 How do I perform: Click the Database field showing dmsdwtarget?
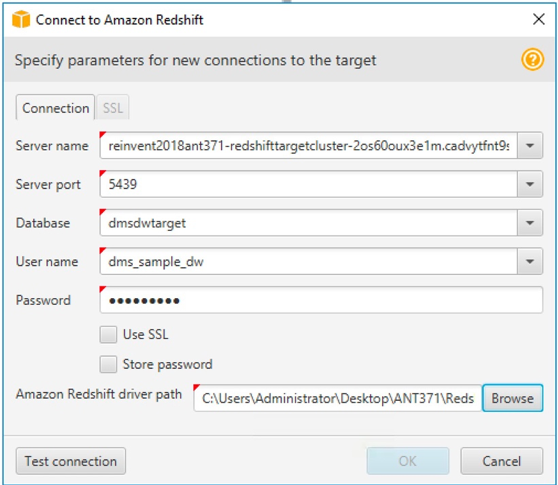(x=309, y=223)
